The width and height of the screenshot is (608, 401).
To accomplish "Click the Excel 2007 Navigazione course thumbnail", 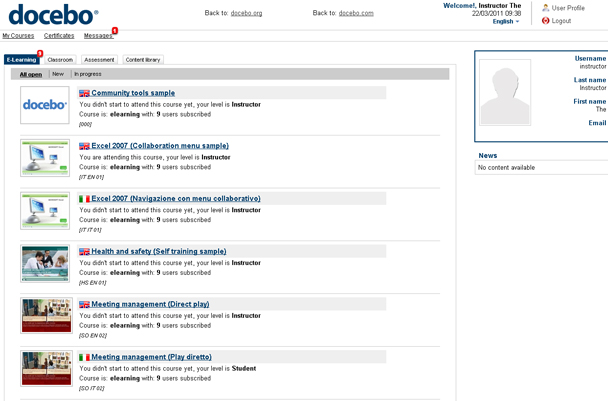I will (45, 211).
